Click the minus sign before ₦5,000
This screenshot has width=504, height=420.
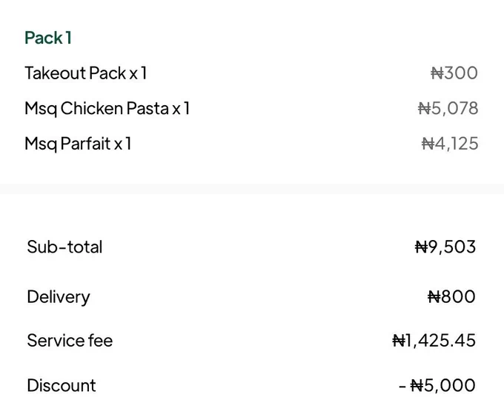tap(402, 386)
